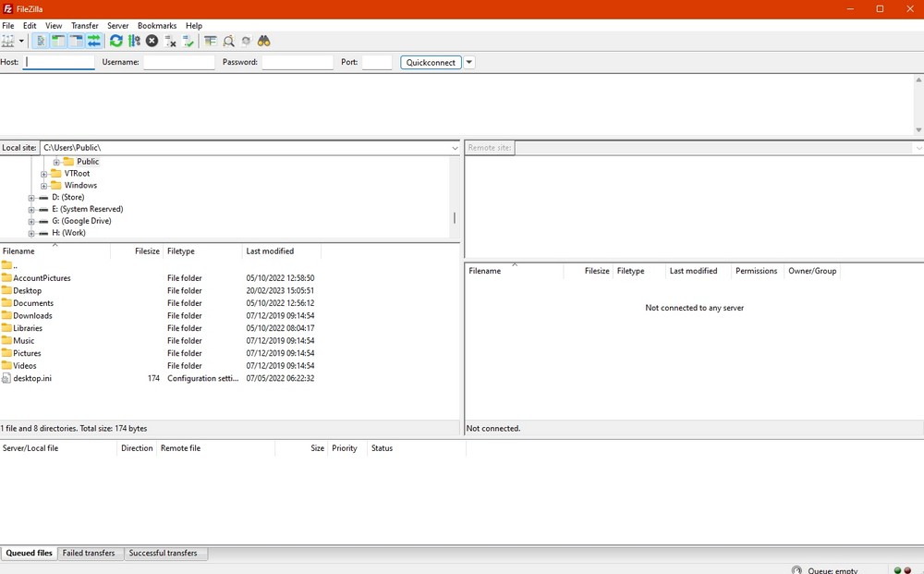
Task: Sort remote list by Permissions column
Action: 757,271
